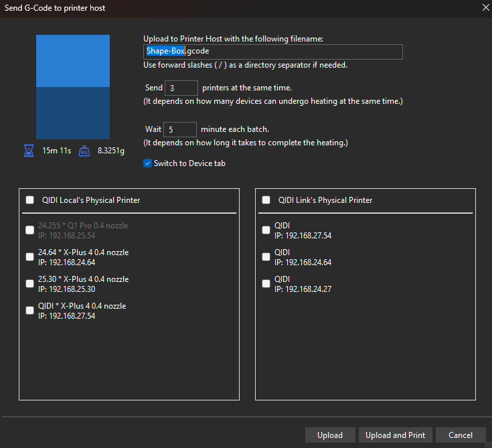Check the QIDI X-Plus 4 at 192.168.27.54
Viewport: 492px width, 448px height.
(29, 310)
